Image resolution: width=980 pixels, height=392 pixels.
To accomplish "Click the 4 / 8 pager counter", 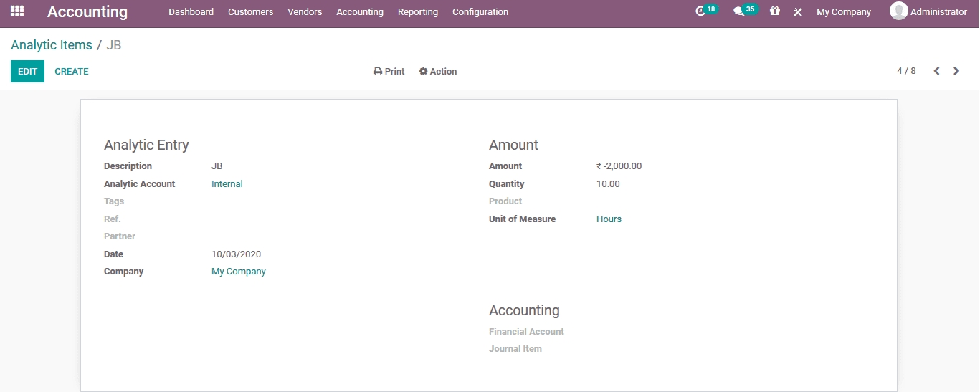I will point(906,71).
